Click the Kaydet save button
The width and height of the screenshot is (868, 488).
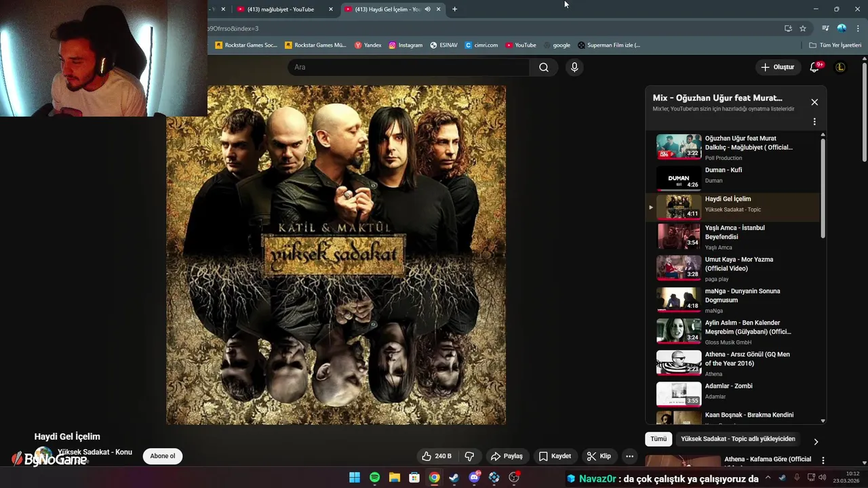[x=555, y=456]
